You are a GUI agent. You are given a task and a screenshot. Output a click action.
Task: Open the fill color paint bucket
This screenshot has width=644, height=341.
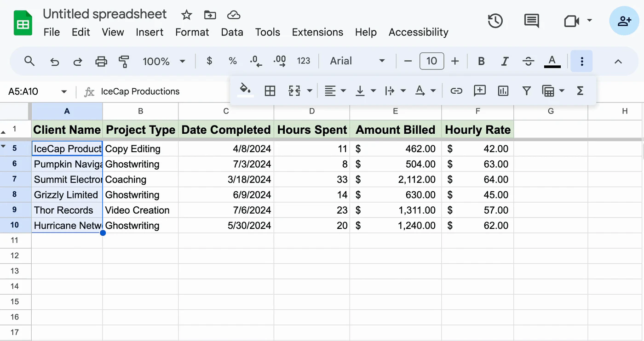click(x=246, y=90)
